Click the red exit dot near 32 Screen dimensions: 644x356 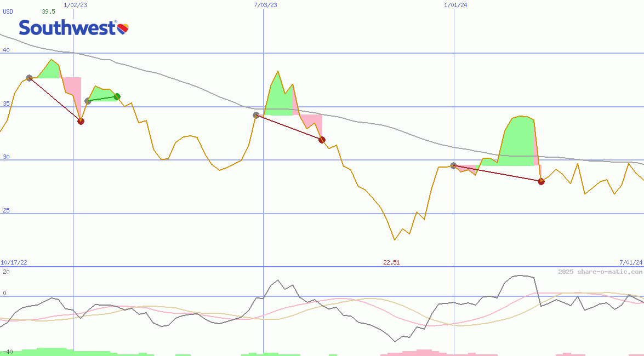(322, 140)
